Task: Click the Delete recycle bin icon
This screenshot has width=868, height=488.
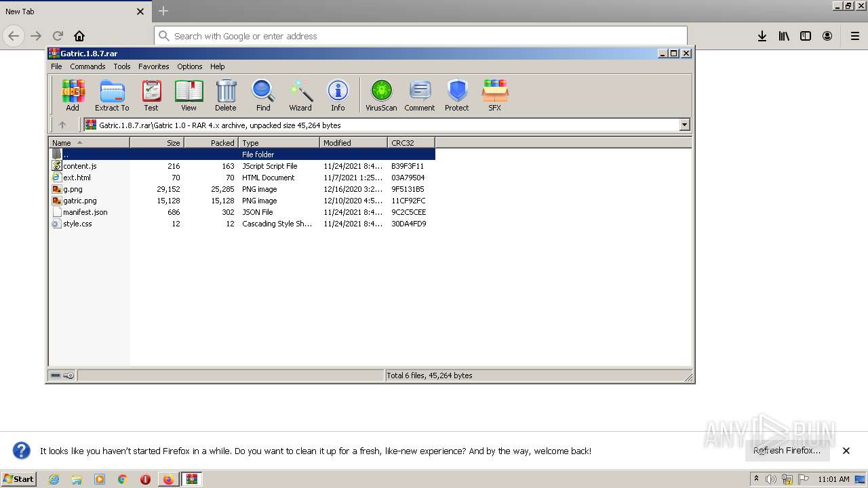Action: tap(226, 96)
